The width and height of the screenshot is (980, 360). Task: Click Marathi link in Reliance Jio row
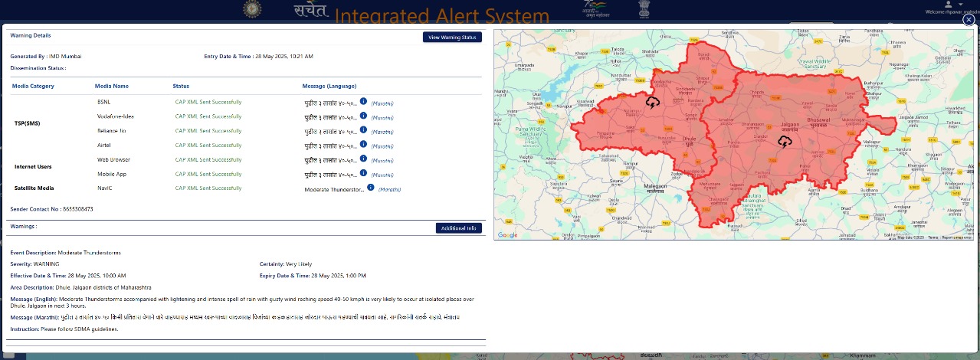(382, 132)
